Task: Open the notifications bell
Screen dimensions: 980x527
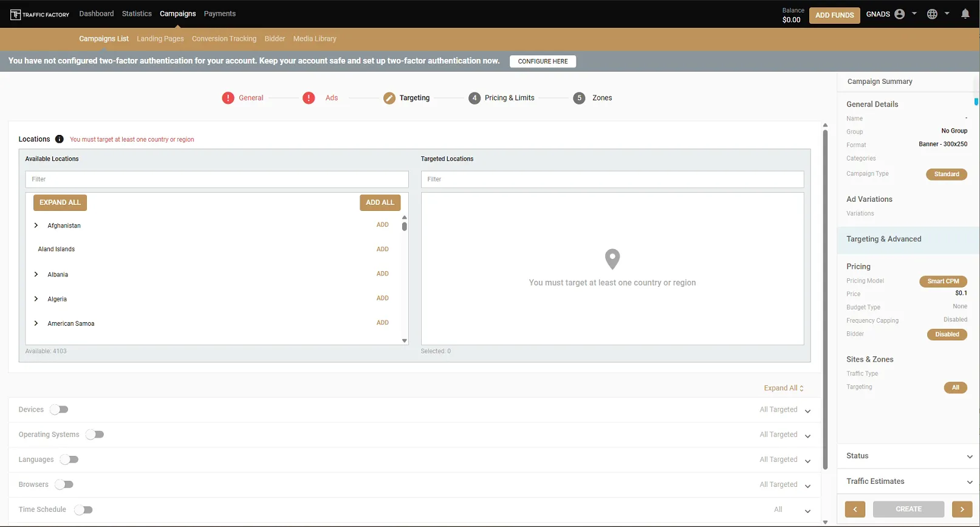Action: [965, 14]
